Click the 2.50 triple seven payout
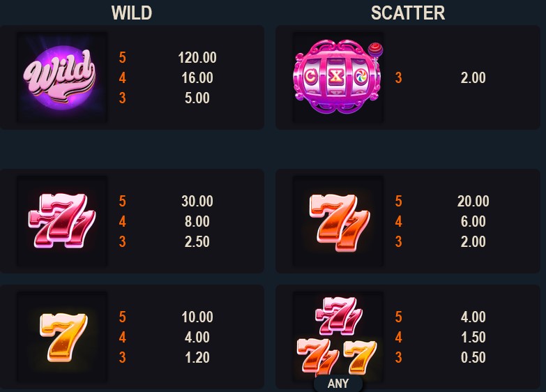This screenshot has width=546, height=392. click(197, 241)
